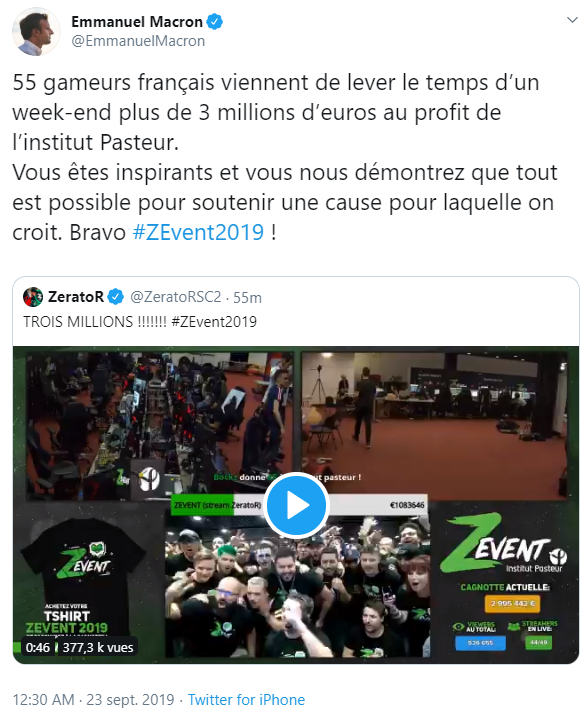Click ZeratoR's small profile avatar
The width and height of the screenshot is (587, 715).
(33, 297)
